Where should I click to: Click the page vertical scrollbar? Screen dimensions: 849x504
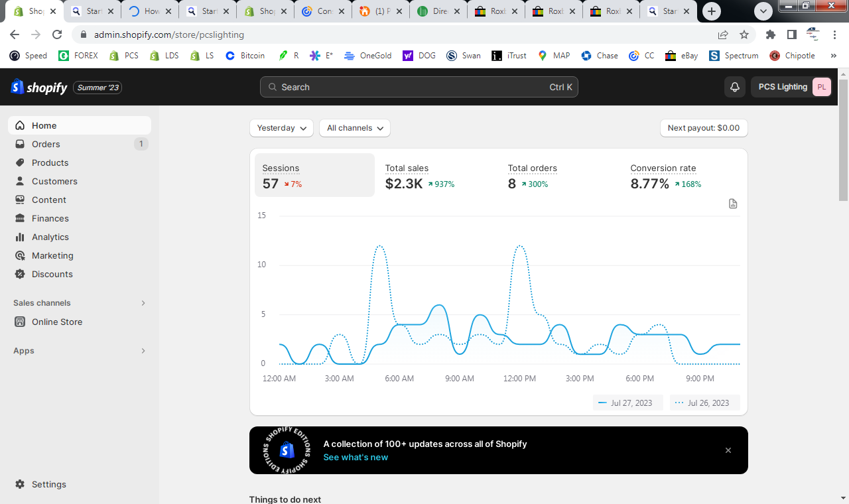pos(843,139)
